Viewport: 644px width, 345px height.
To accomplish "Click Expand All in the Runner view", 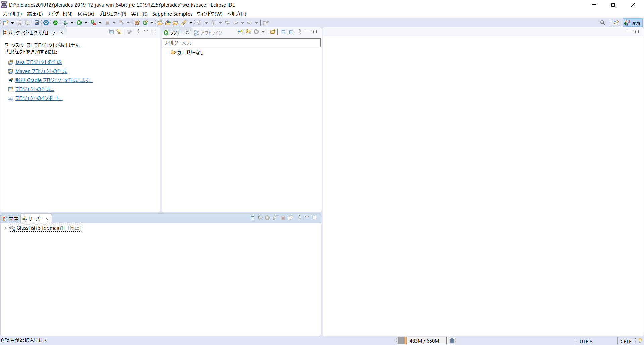I will coord(291,32).
